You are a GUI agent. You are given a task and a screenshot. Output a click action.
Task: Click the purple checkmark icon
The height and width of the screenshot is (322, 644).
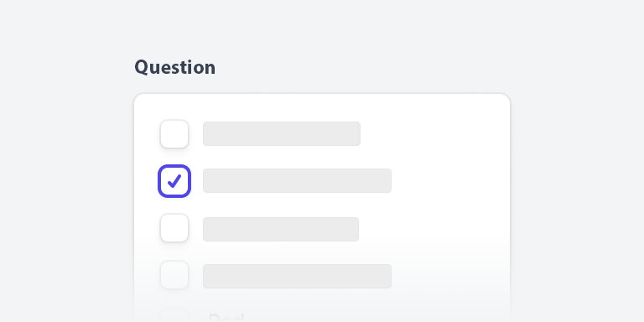tap(174, 181)
